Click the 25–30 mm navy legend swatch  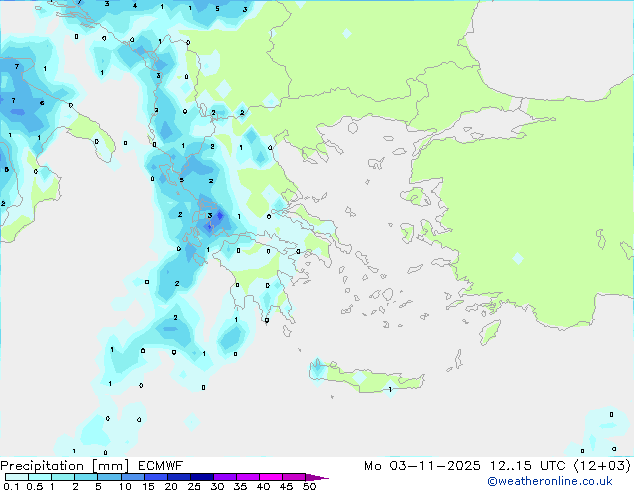click(202, 477)
